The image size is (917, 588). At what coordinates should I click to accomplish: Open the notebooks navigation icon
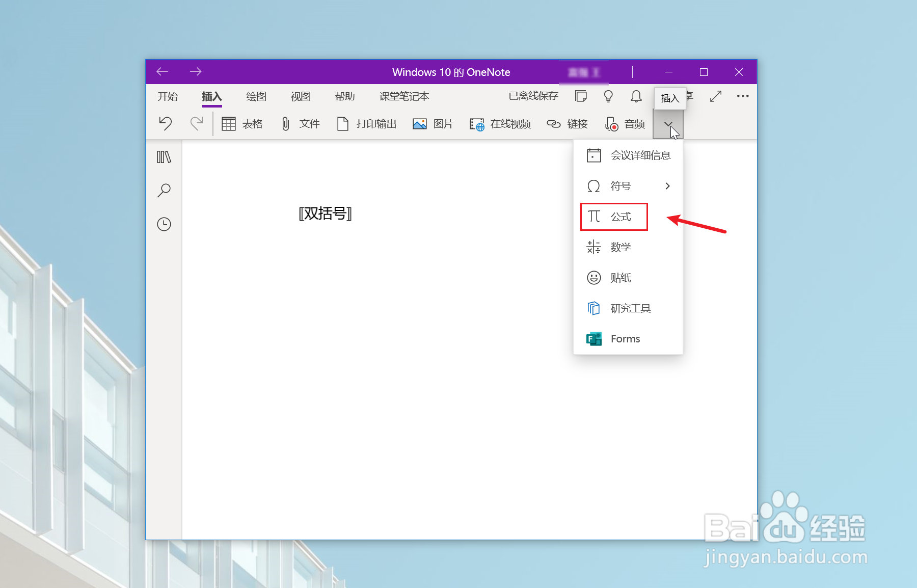(x=164, y=157)
